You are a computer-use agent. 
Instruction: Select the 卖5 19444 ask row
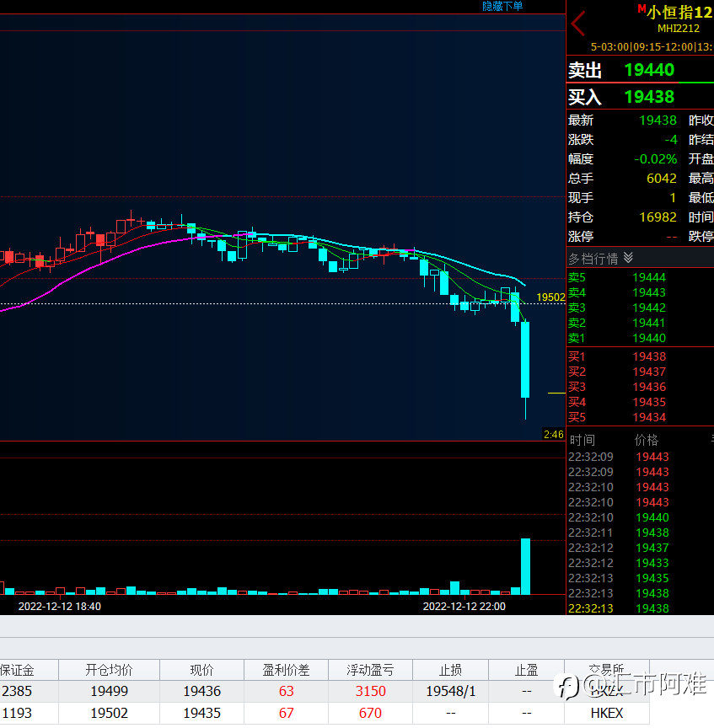[x=640, y=277]
